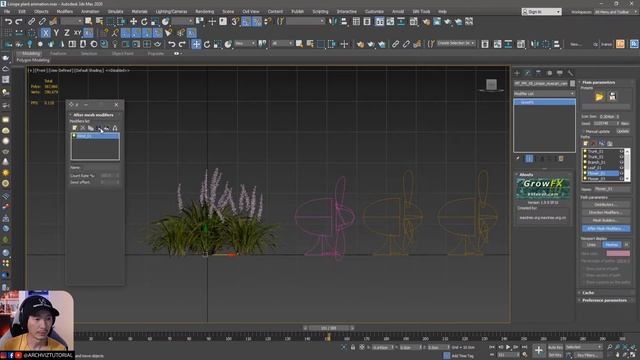Select the Link tool chain icon
This screenshot has height=360, width=640.
coord(31,22)
